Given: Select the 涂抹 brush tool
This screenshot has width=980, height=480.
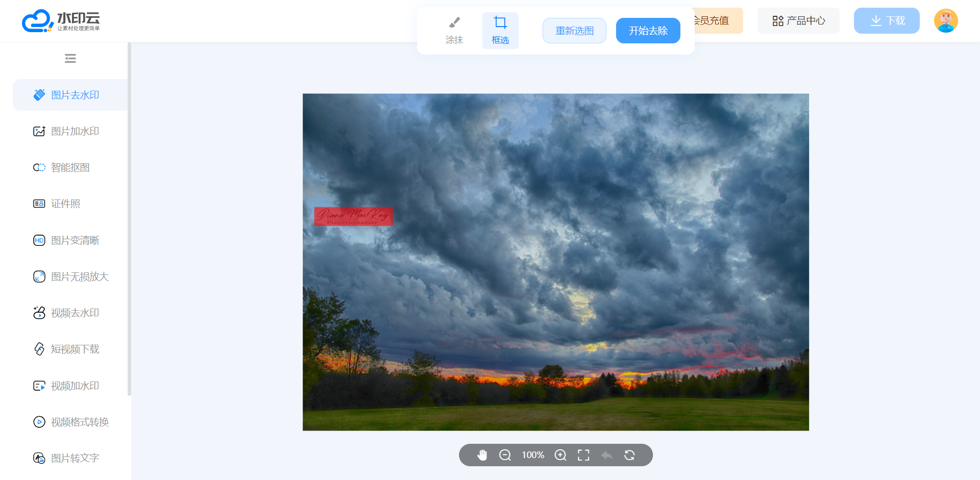Looking at the screenshot, I should pyautogui.click(x=454, y=30).
